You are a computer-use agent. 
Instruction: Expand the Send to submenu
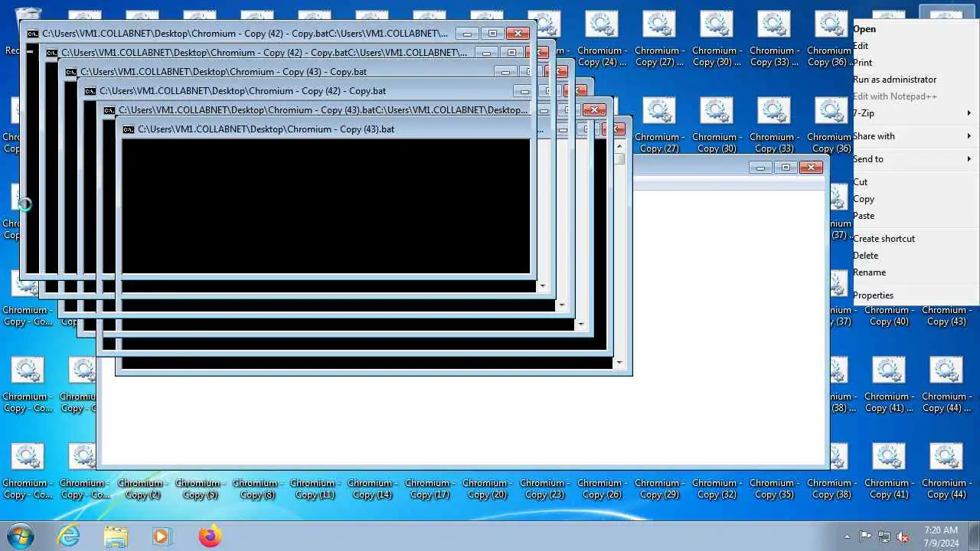pos(914,159)
